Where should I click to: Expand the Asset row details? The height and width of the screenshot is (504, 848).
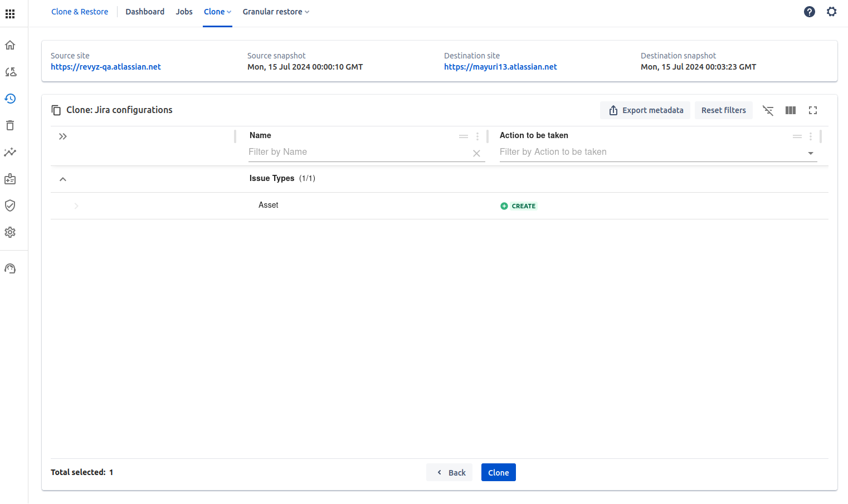coord(76,206)
